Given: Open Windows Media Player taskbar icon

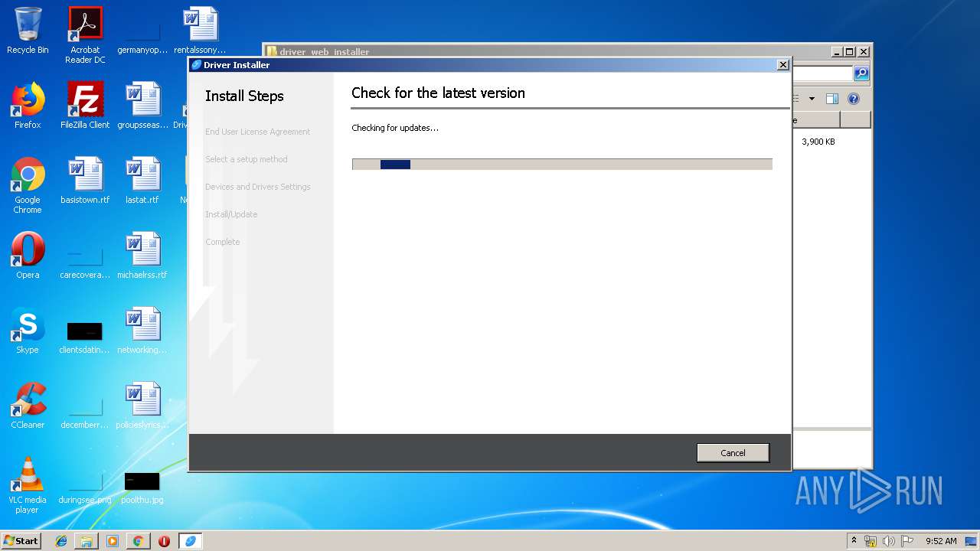Looking at the screenshot, I should 113,541.
